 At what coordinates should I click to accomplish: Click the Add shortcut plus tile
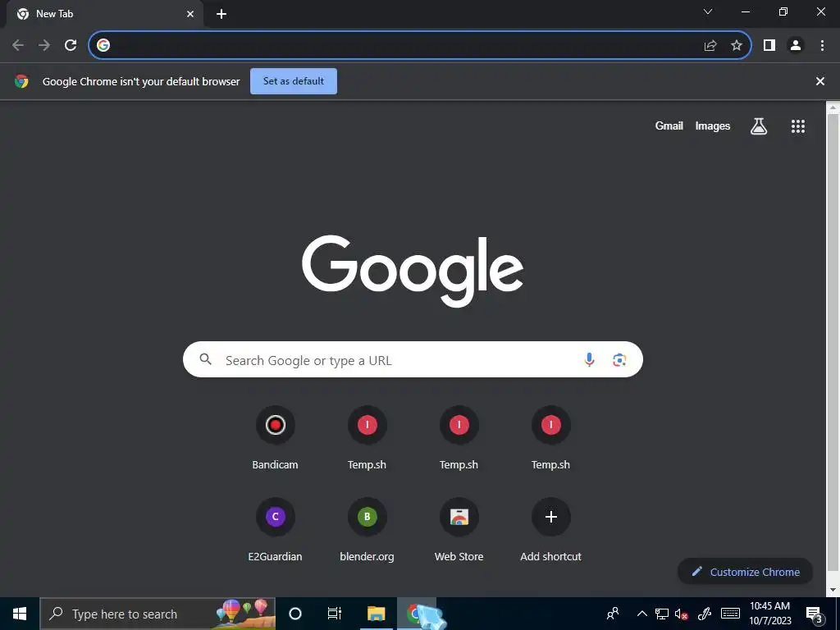pyautogui.click(x=550, y=531)
